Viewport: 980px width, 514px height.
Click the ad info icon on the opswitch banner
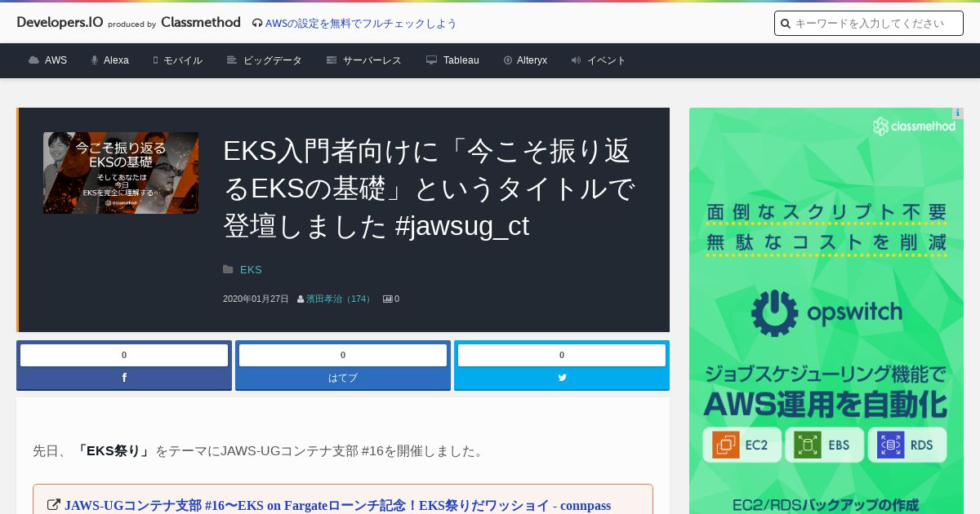[x=957, y=113]
